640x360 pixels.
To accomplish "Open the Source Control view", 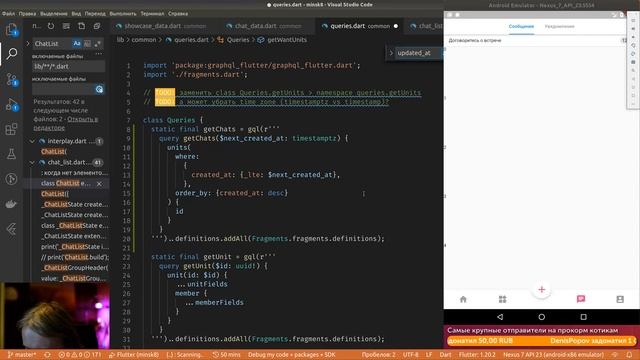I will click(11, 79).
